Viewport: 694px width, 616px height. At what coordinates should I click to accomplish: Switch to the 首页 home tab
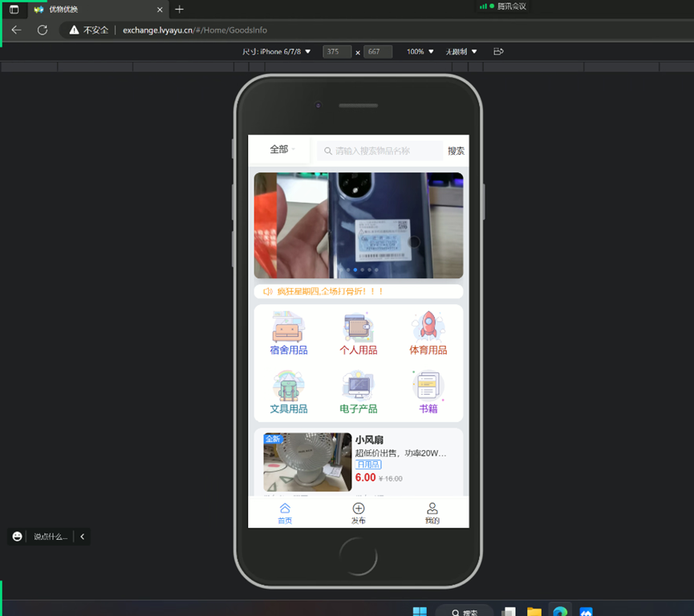click(x=285, y=513)
